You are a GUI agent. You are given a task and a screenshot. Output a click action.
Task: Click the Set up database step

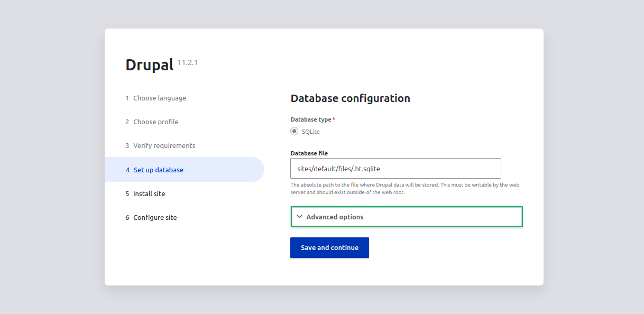(x=185, y=170)
